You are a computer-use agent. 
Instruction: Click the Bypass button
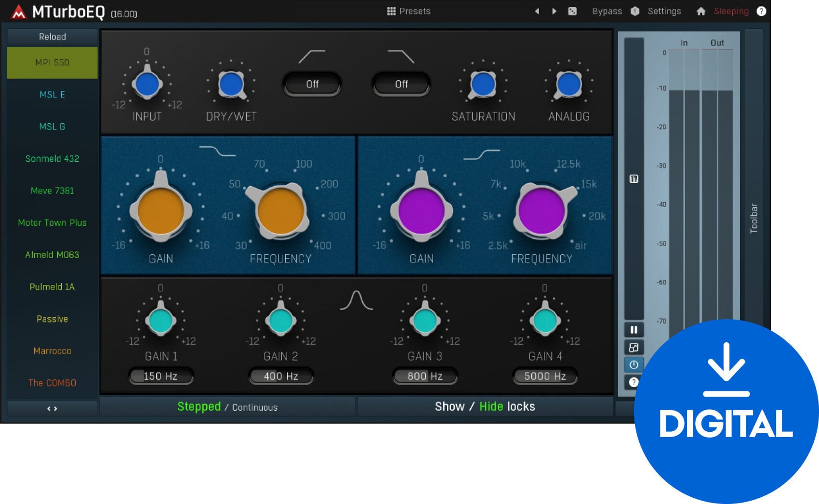coord(606,11)
